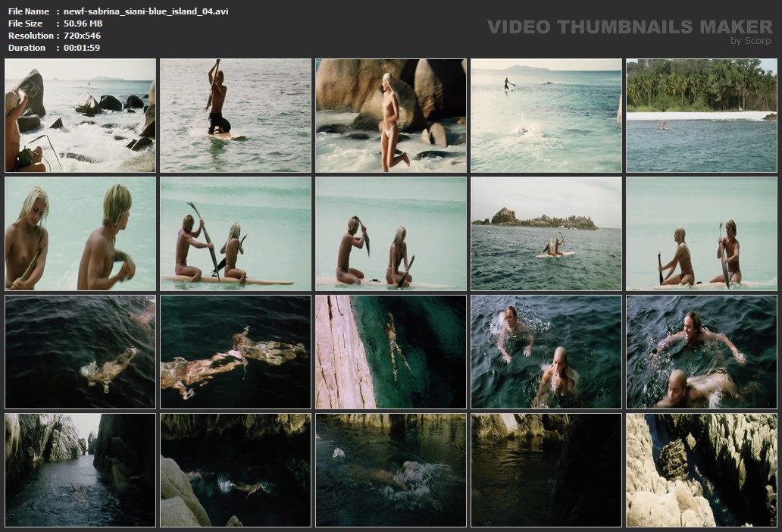782x532 pixels.
Task: Select the lone kneeling paddler thumbnail
Action: click(x=236, y=116)
